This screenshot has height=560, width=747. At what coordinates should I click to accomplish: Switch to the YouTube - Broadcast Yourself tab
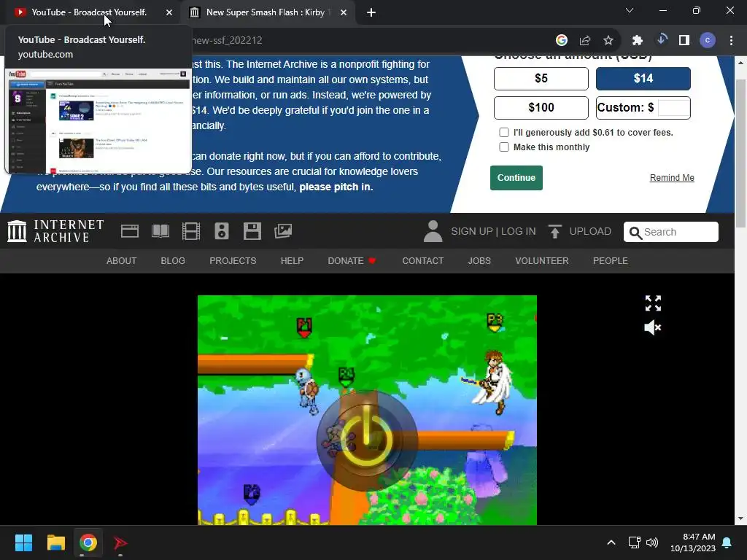pos(89,12)
